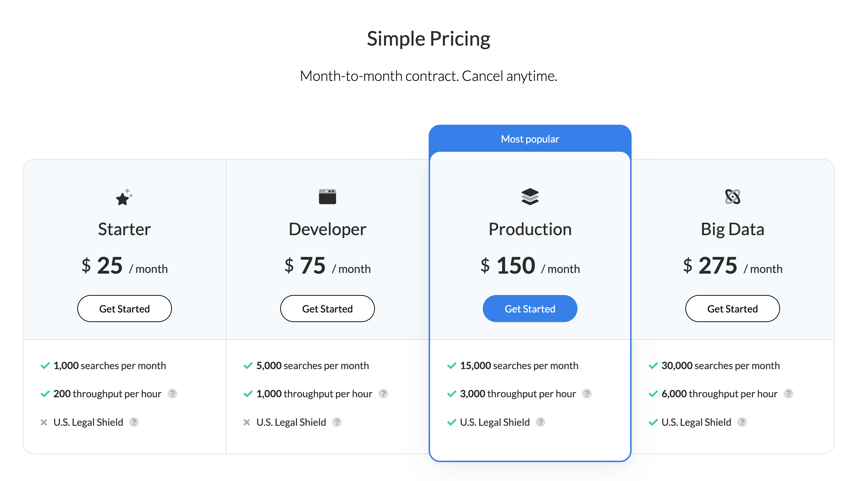This screenshot has height=481, width=868.
Task: Click the blue Get Started for Production
Action: (x=530, y=309)
